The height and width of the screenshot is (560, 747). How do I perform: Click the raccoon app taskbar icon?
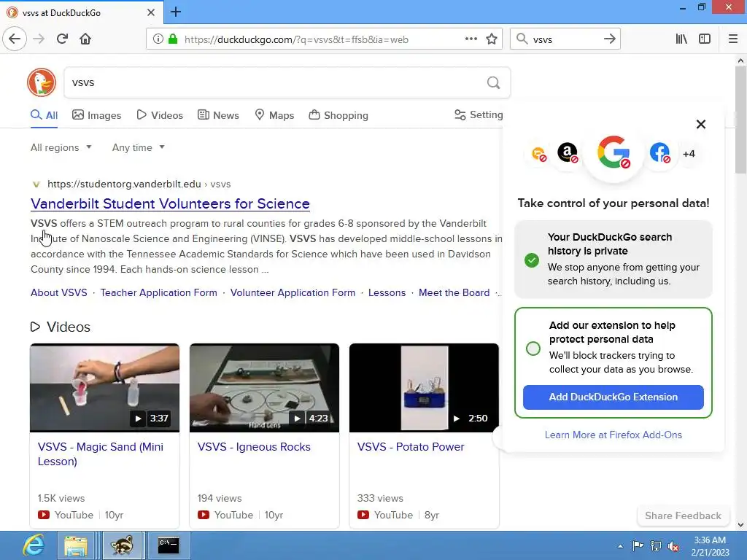[x=122, y=545]
